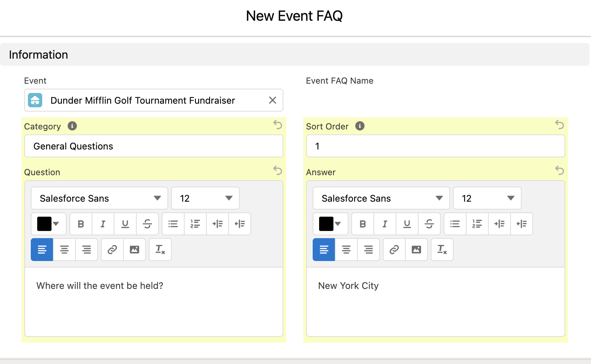
Task: Insert bulleted list in Answer editor
Action: [x=455, y=224]
